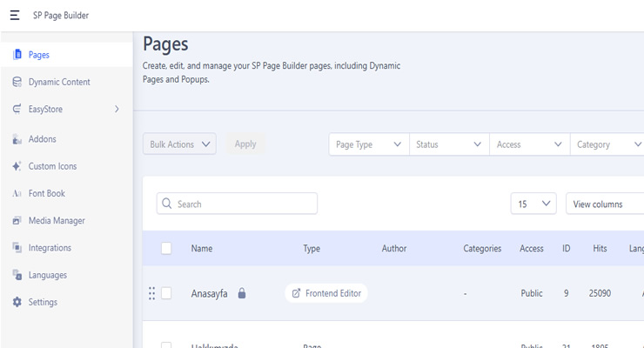This screenshot has height=348, width=644.
Task: Click the Font Book icon
Action: tap(17, 193)
